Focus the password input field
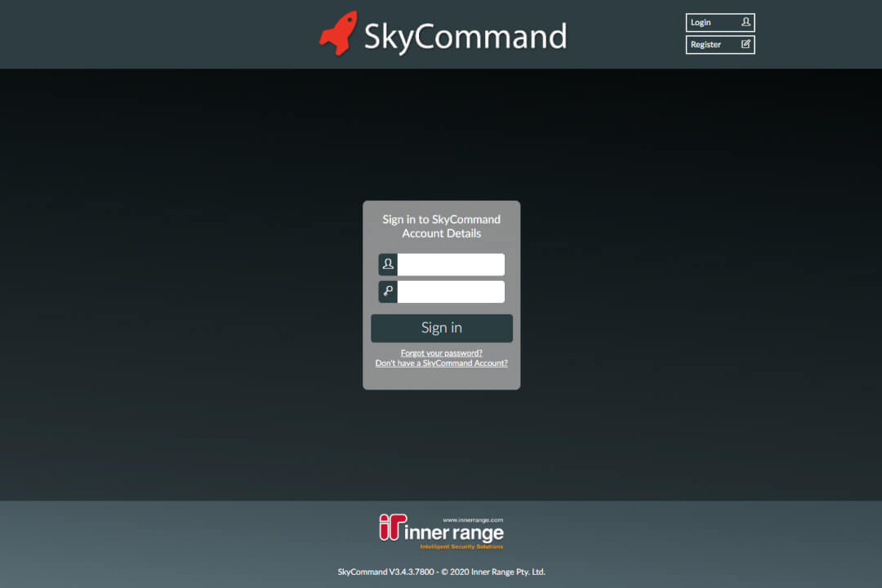The width and height of the screenshot is (882, 588). coord(451,292)
